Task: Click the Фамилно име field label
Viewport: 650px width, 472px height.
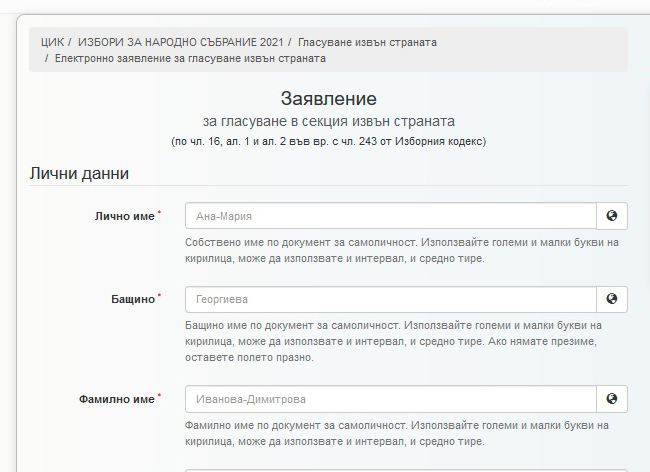Action: [116, 399]
